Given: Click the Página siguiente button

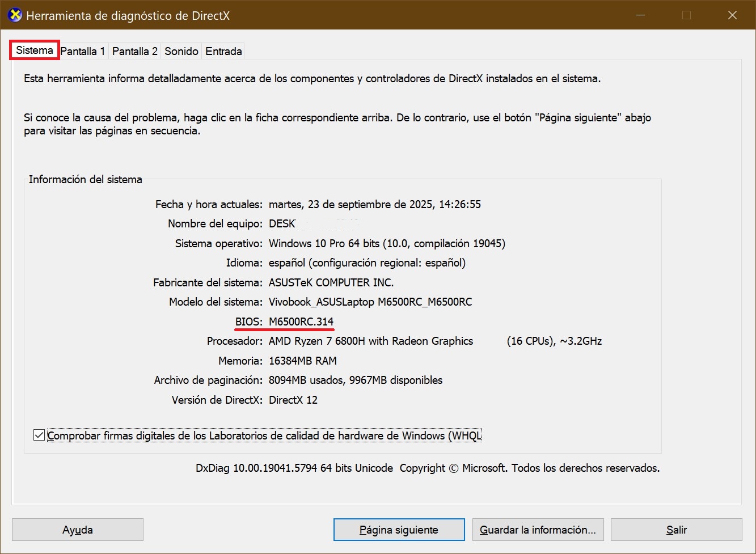Looking at the screenshot, I should tap(399, 530).
